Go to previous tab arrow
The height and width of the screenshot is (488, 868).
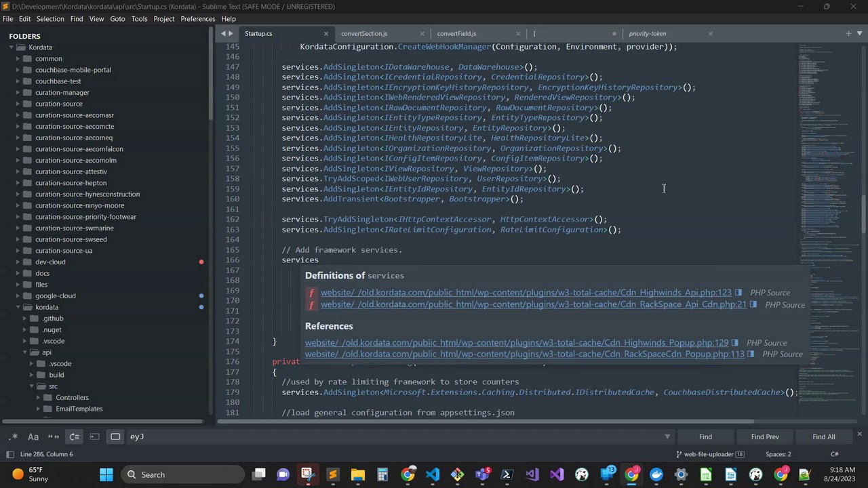click(x=223, y=33)
